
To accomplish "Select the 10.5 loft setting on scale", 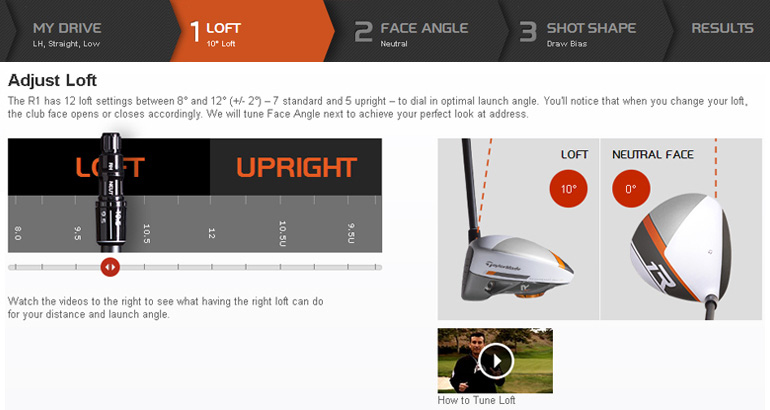I will pos(146,233).
